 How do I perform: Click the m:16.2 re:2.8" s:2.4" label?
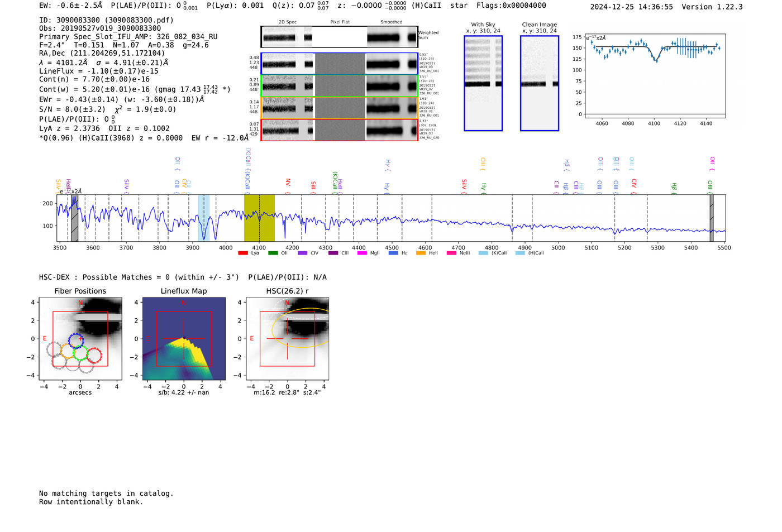(x=287, y=392)
